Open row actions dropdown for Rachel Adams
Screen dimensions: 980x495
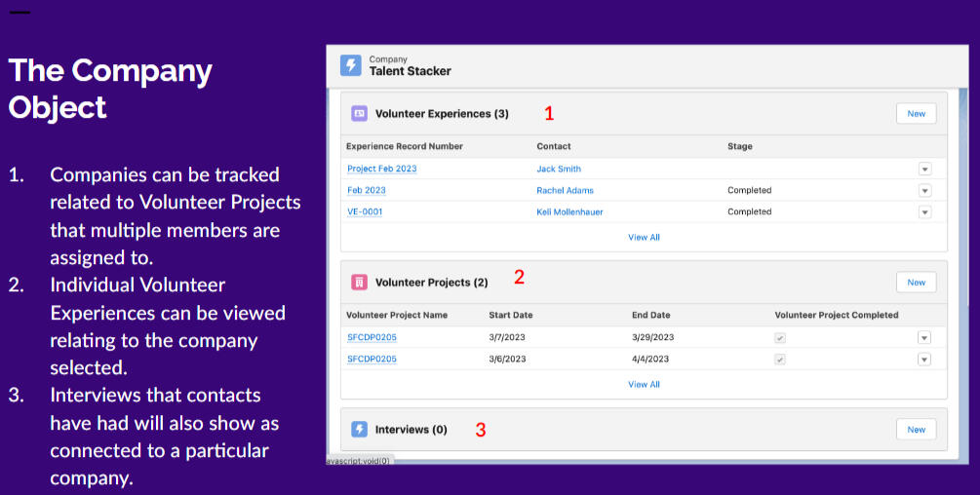coord(924,190)
